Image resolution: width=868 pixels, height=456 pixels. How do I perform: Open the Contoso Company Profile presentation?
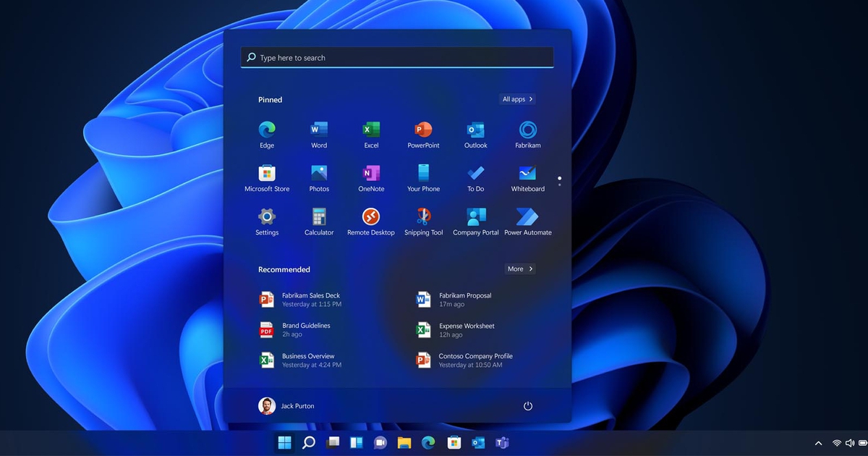(x=464, y=360)
